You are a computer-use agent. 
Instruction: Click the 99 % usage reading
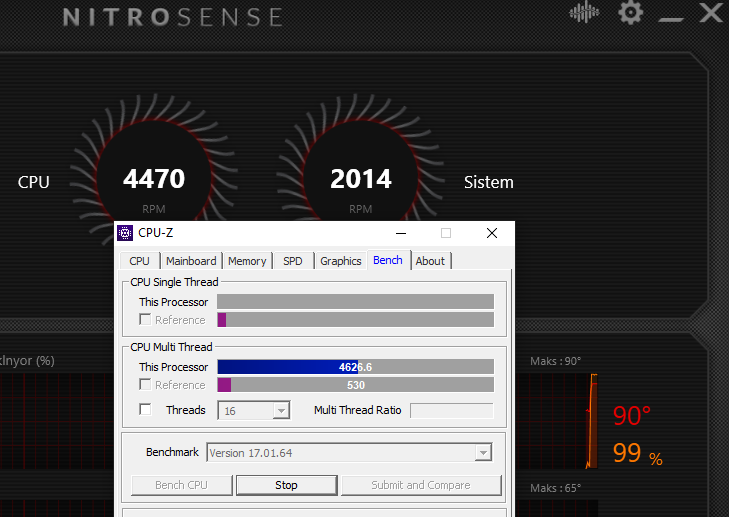(x=637, y=453)
